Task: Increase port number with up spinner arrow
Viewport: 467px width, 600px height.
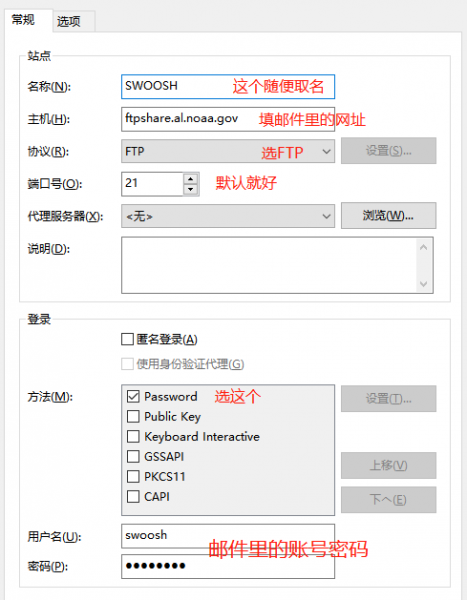Action: [x=191, y=179]
